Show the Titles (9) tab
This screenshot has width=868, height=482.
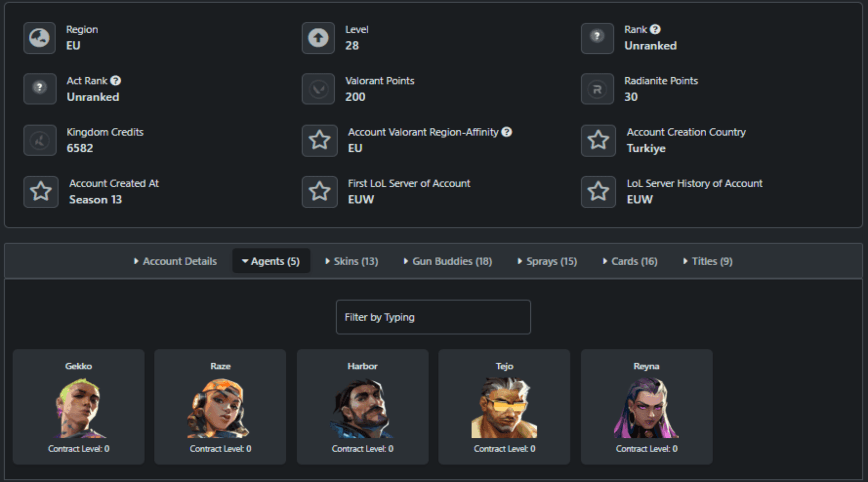(x=708, y=261)
